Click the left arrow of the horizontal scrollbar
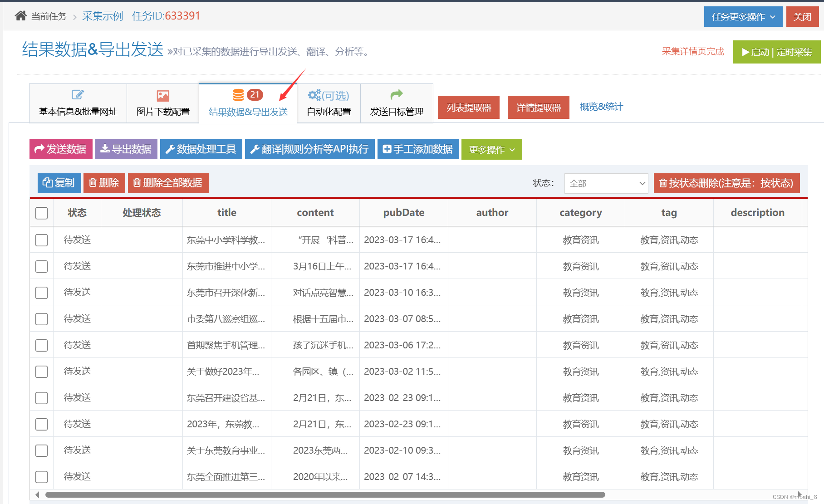This screenshot has height=504, width=824. (37, 494)
